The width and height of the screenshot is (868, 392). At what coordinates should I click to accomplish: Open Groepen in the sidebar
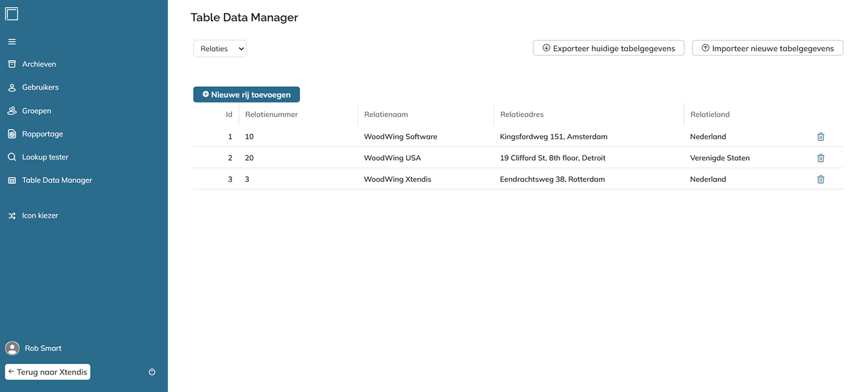(36, 110)
